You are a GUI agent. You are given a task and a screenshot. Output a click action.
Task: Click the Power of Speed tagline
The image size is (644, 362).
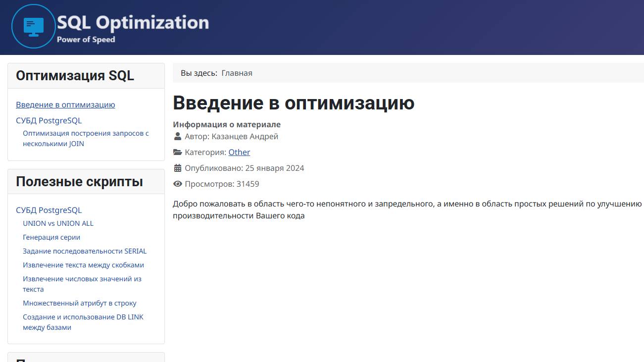coord(86,40)
